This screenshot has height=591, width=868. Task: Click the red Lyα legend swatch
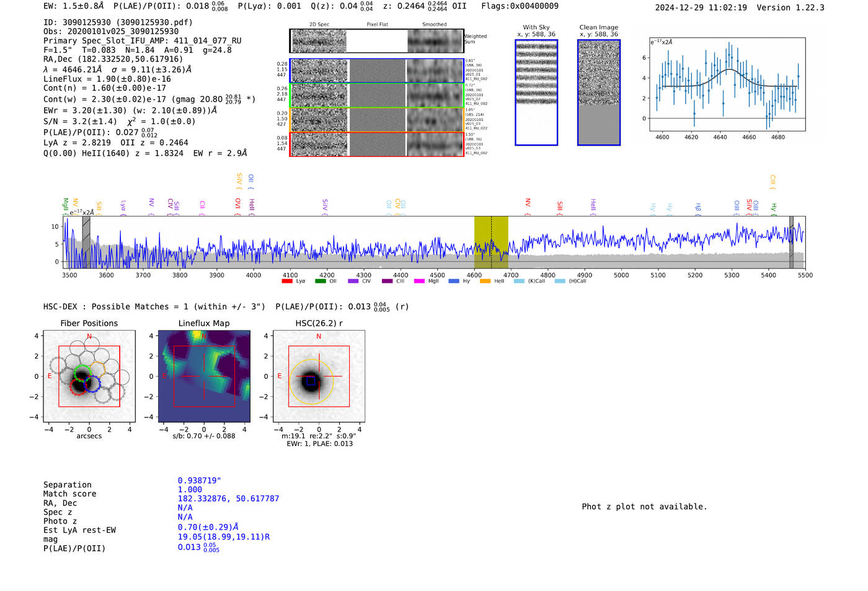pos(286,282)
